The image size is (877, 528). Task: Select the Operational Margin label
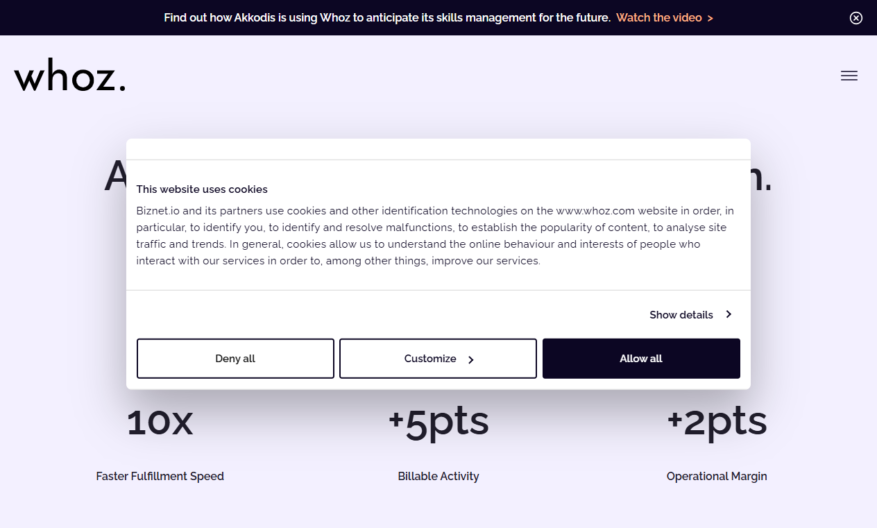coord(716,476)
